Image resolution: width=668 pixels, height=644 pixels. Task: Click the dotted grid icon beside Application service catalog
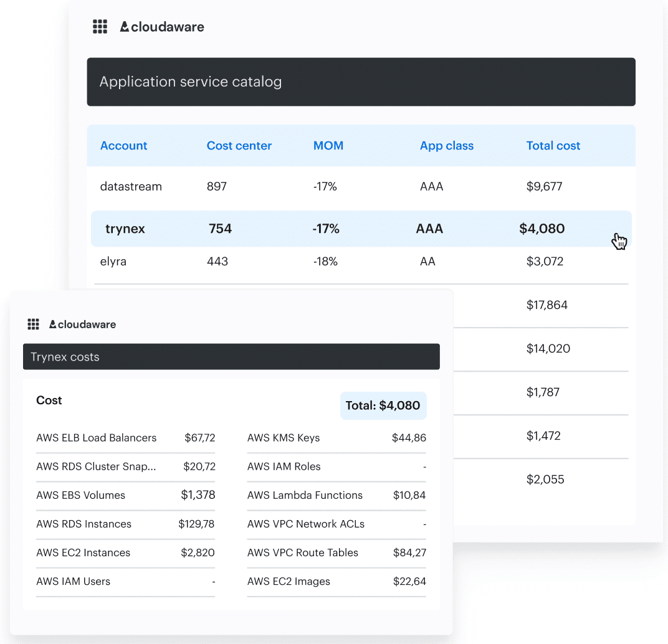(x=100, y=27)
